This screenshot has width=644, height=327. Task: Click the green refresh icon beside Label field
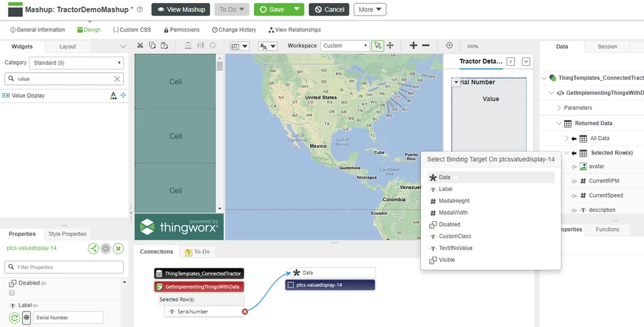coord(14,317)
